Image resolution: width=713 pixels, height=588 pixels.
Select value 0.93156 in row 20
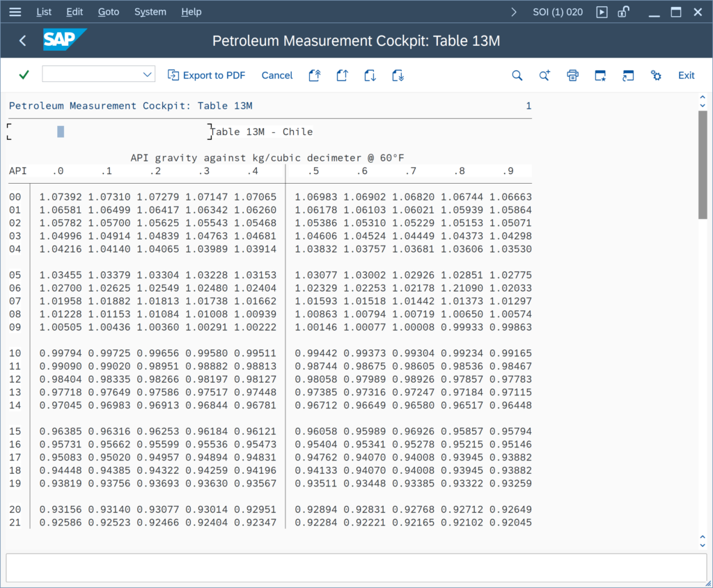[61, 510]
